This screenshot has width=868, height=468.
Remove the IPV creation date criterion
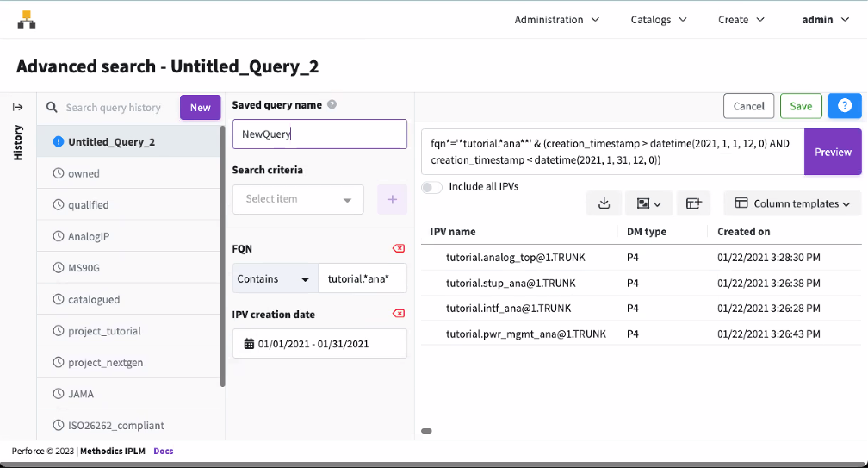coord(398,314)
